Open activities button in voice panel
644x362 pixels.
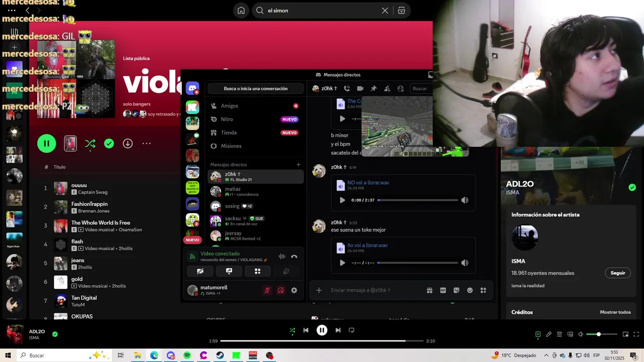257,271
